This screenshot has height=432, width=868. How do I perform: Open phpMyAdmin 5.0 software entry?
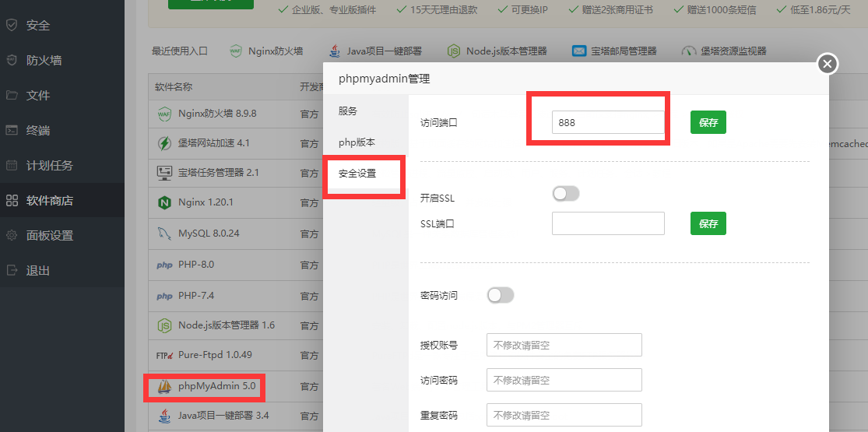coord(217,387)
